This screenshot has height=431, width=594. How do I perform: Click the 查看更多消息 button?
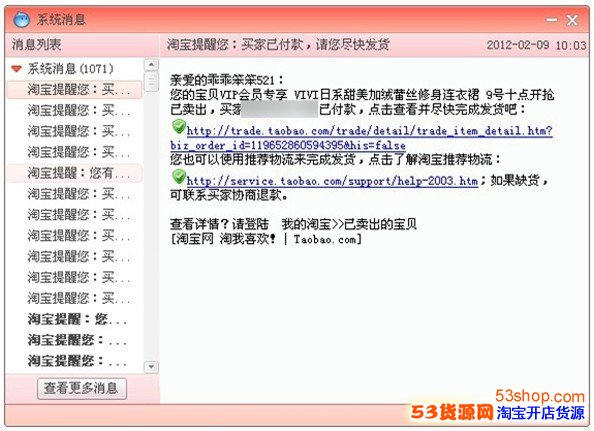(82, 388)
